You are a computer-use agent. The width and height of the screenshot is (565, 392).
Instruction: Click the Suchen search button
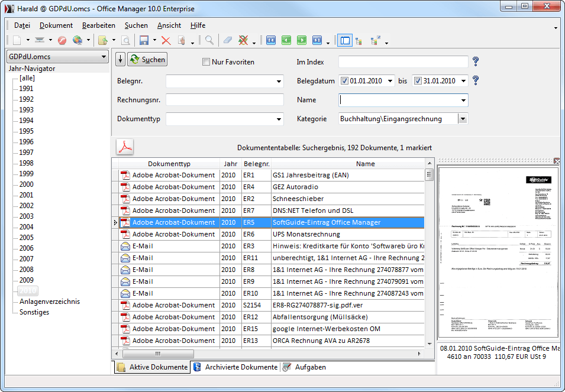pos(147,59)
